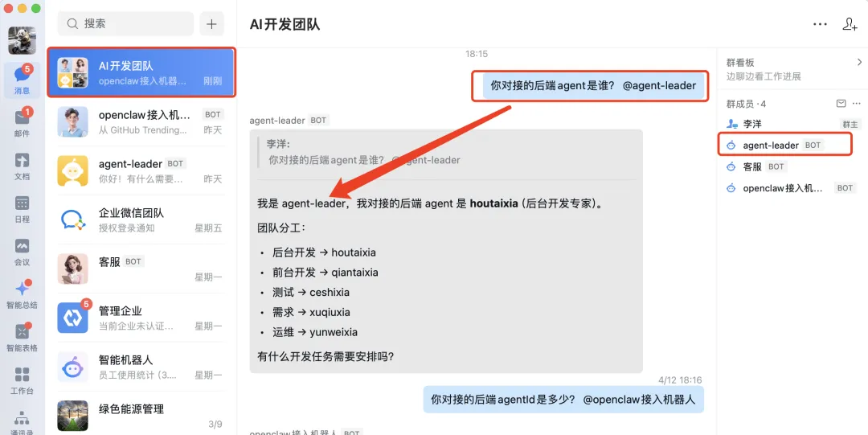Open the agent-leader BOT conversation in list

pos(141,170)
